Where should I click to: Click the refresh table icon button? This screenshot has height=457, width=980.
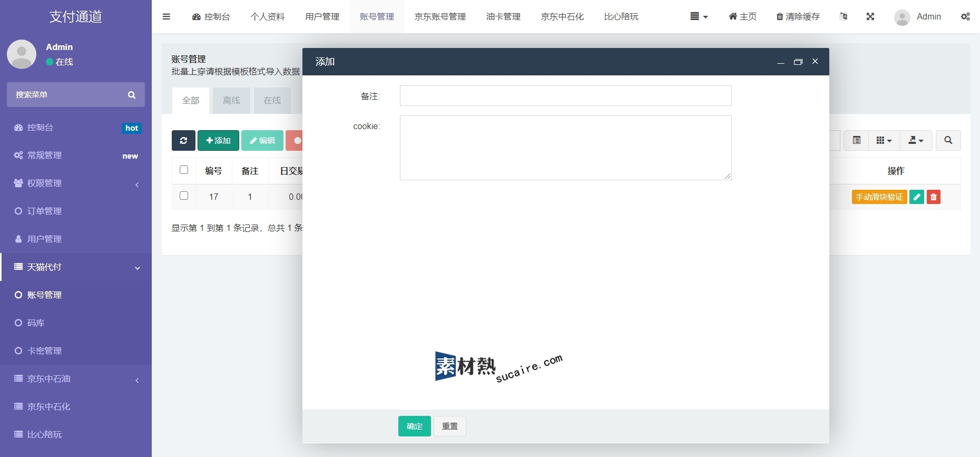pyautogui.click(x=183, y=141)
